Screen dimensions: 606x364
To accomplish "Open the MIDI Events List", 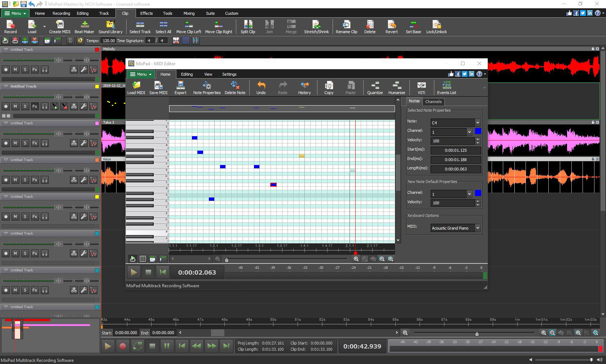I will (446, 88).
